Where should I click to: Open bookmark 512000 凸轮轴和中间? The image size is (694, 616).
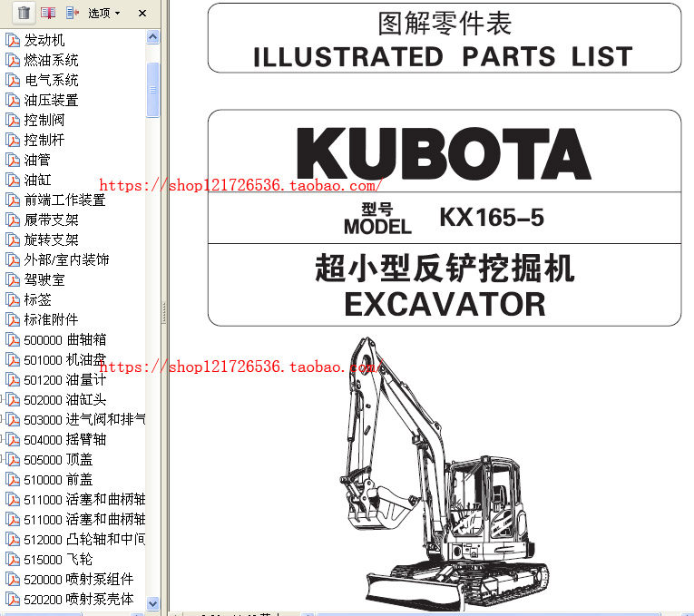[x=84, y=540]
